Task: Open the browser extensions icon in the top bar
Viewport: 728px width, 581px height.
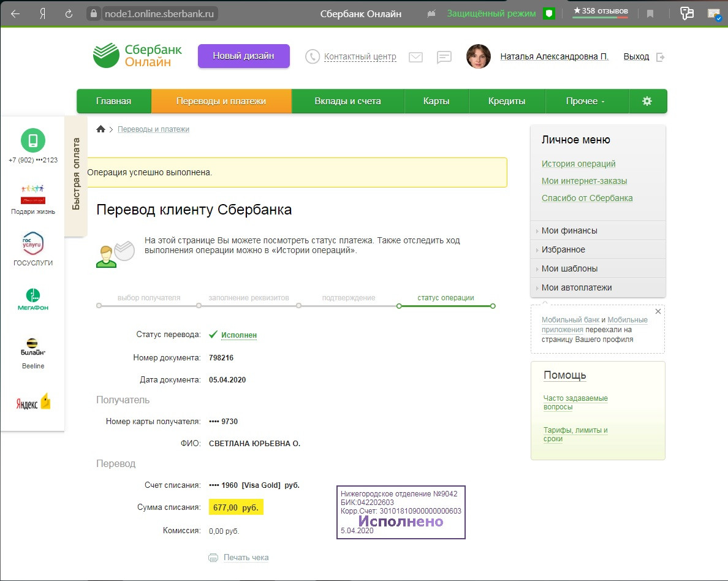Action: coord(687,13)
